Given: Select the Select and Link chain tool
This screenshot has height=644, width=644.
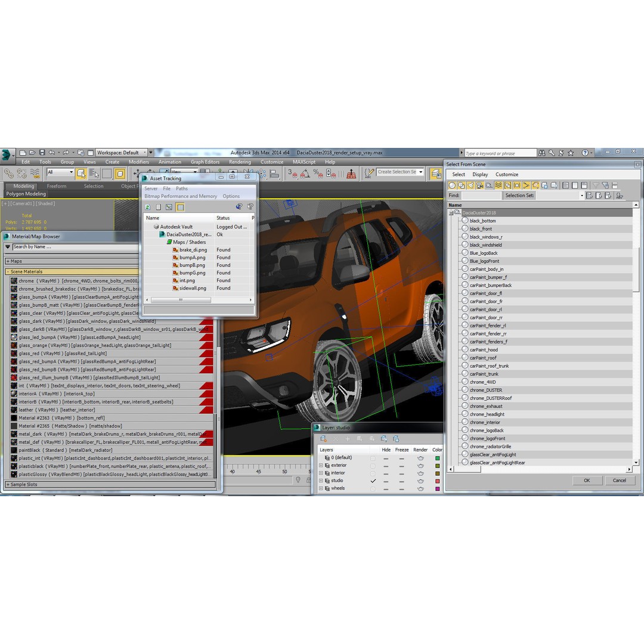Looking at the screenshot, I should [8, 174].
